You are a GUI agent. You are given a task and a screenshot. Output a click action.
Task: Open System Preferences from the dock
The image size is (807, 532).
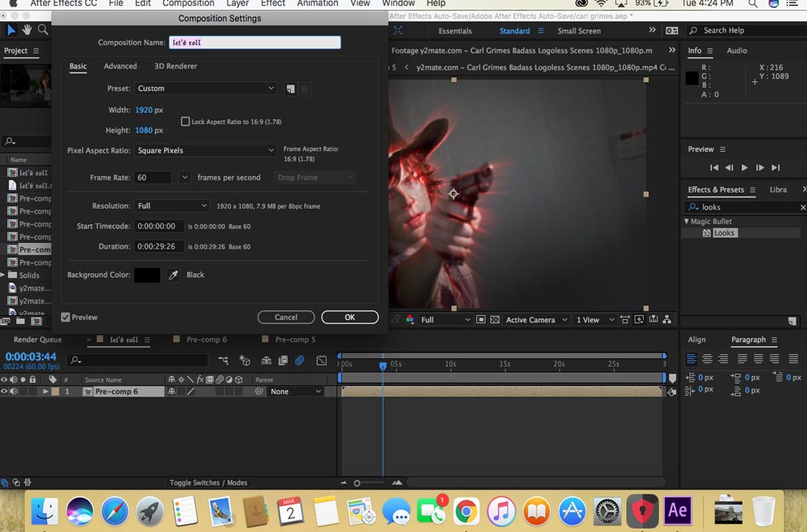click(x=607, y=512)
